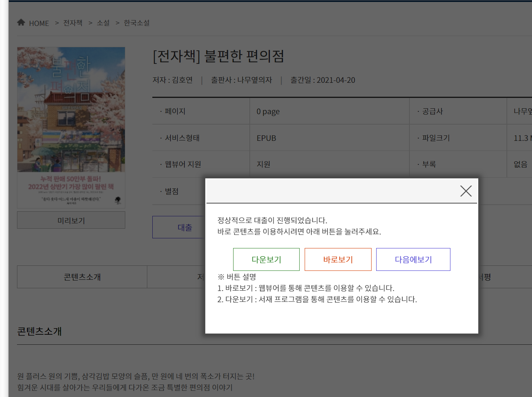Click the 다운보기 green button
Viewport: 532px width, 397px height.
click(x=266, y=259)
